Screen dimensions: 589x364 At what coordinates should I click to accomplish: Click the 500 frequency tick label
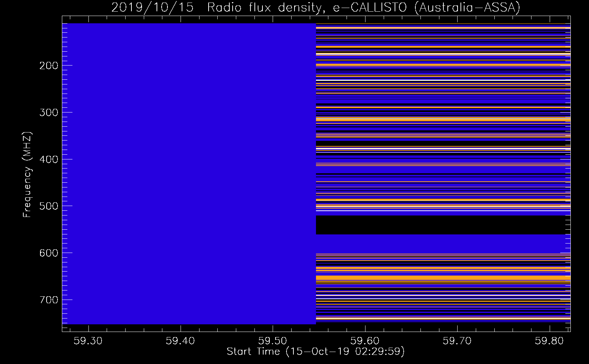coord(49,206)
